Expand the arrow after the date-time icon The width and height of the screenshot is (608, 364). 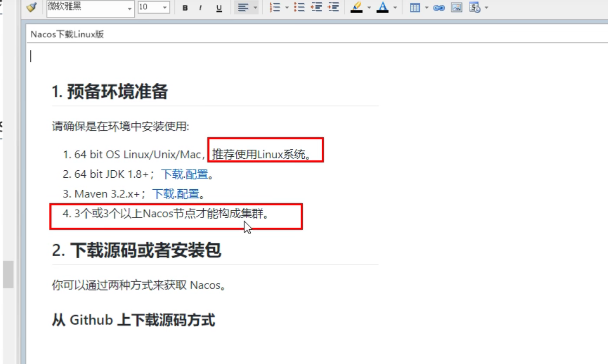pyautogui.click(x=487, y=8)
